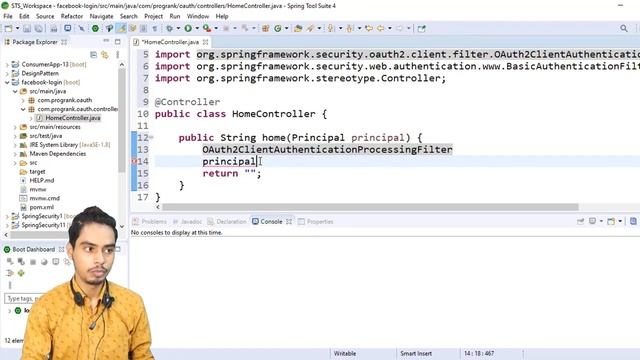This screenshot has width=640, height=360.
Task: Click the Smart Insert status entry
Action: click(x=416, y=353)
